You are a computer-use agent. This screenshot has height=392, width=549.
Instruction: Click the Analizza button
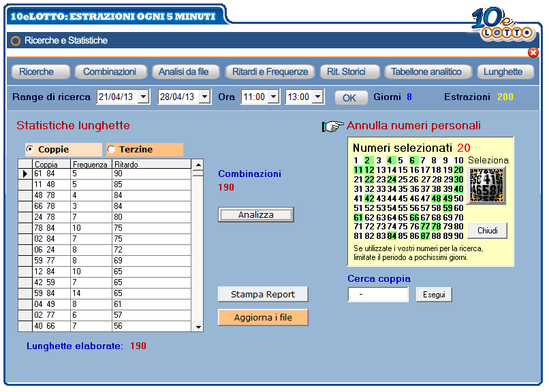(256, 214)
